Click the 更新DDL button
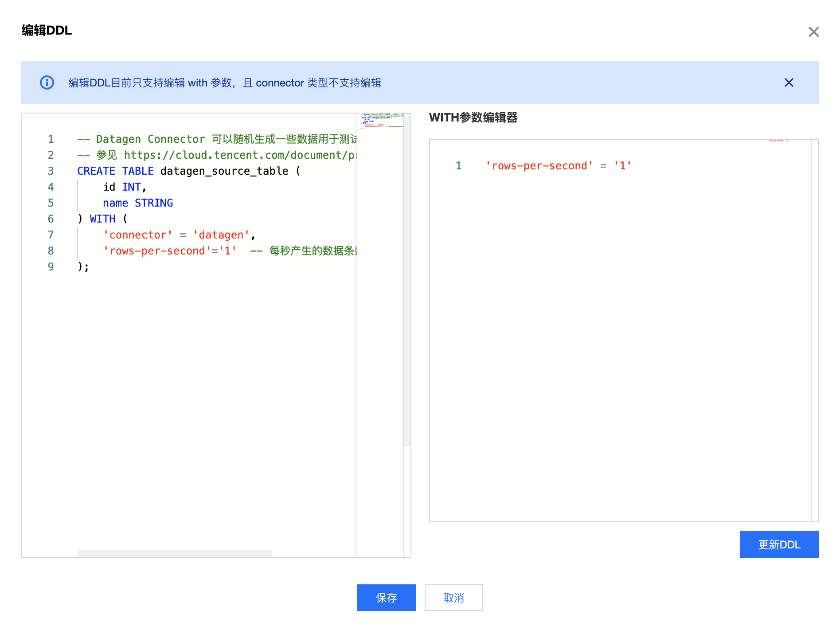 pos(779,544)
